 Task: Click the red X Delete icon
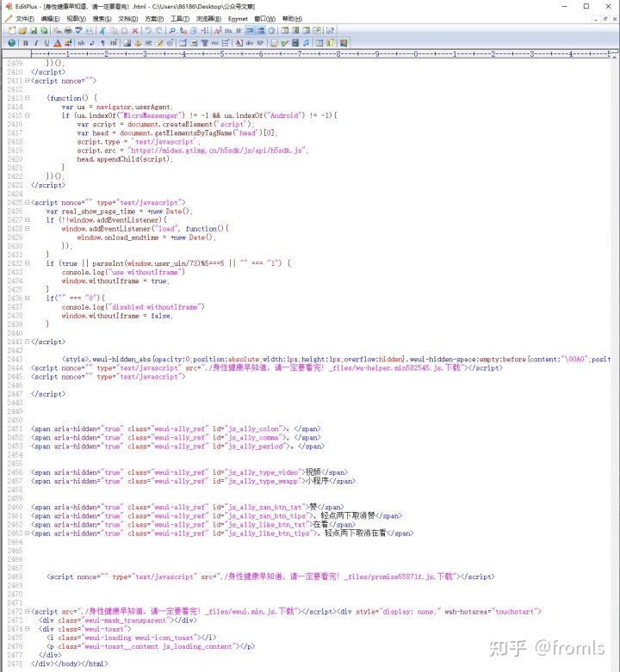tap(134, 30)
